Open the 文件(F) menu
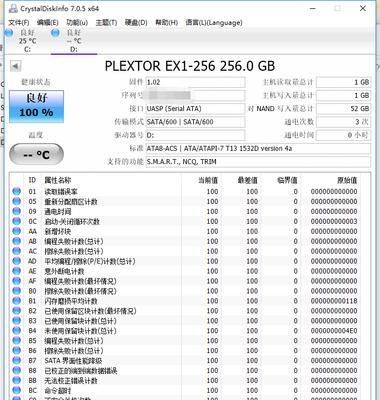380x400 pixels. (x=19, y=23)
